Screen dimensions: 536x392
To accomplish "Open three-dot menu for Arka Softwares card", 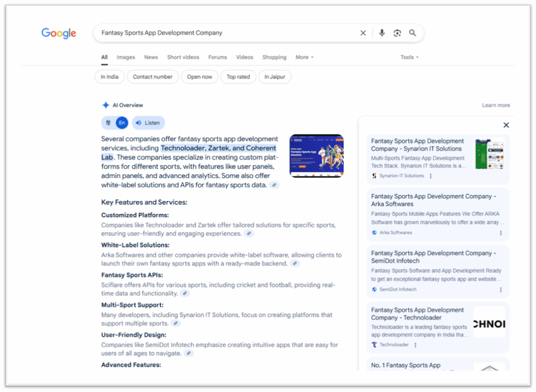I will coord(501,233).
